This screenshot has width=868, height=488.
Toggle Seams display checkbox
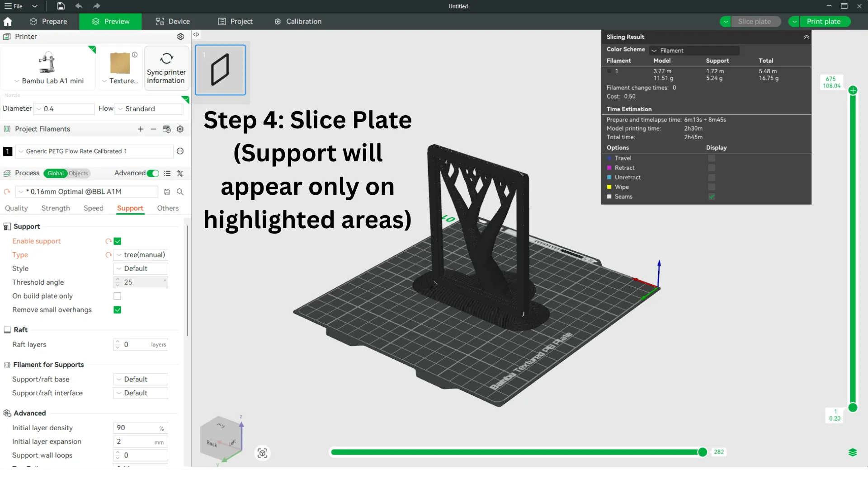coord(712,197)
